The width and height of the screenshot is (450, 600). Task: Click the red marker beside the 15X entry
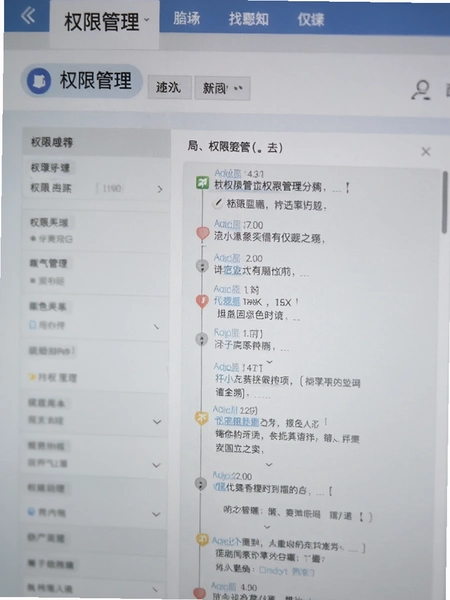(x=202, y=301)
